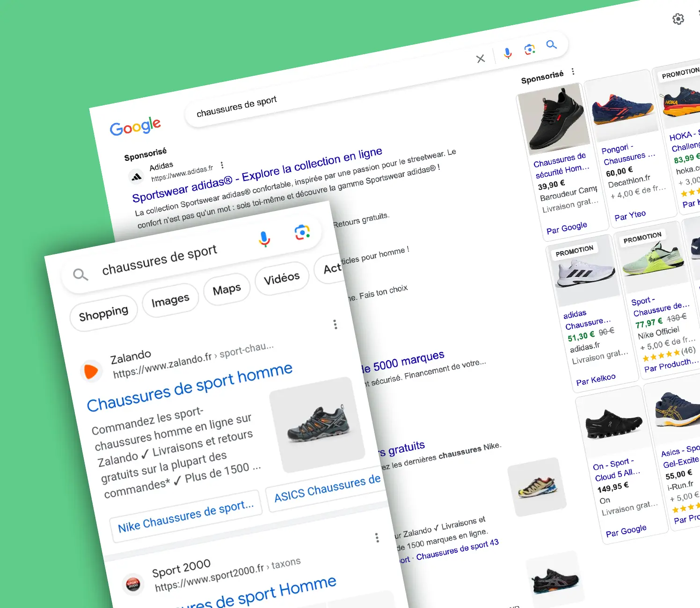Clear the desktop search with the X icon

481,58
